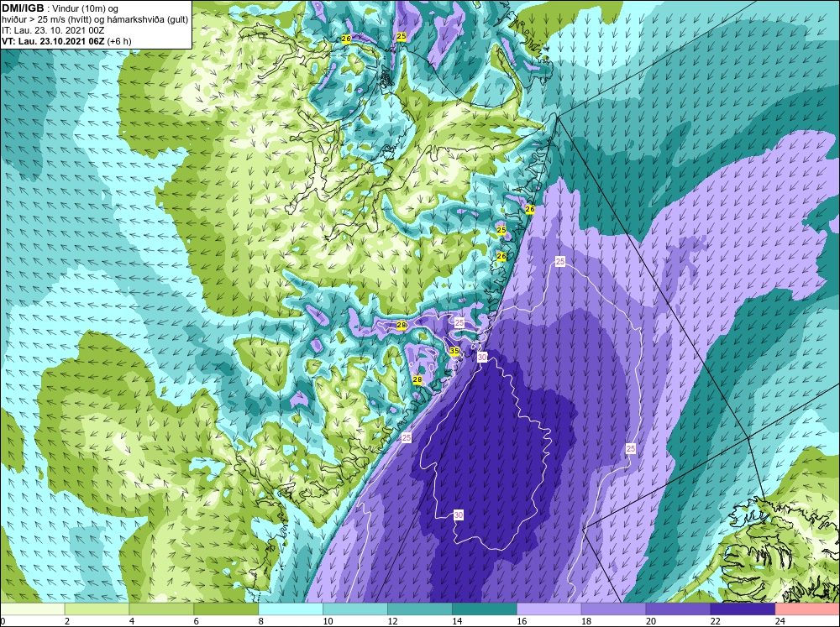This screenshot has height=627, width=840.
Task: Click the olive green 6–8 m/s legend swatch
Action: tap(226, 609)
